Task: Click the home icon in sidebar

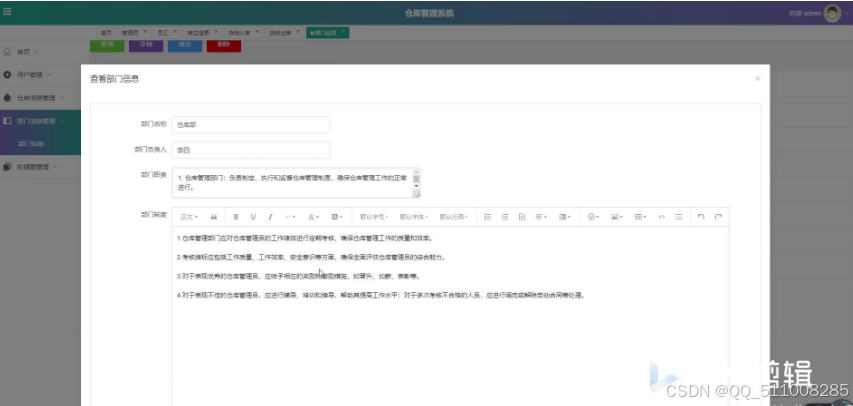Action: click(7, 52)
